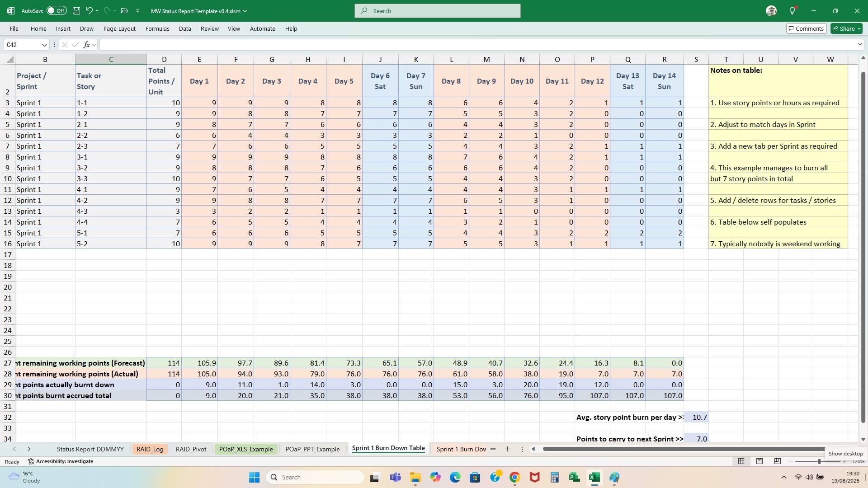
Task: Cancel cell entry with the X icon
Action: pyautogui.click(x=64, y=44)
